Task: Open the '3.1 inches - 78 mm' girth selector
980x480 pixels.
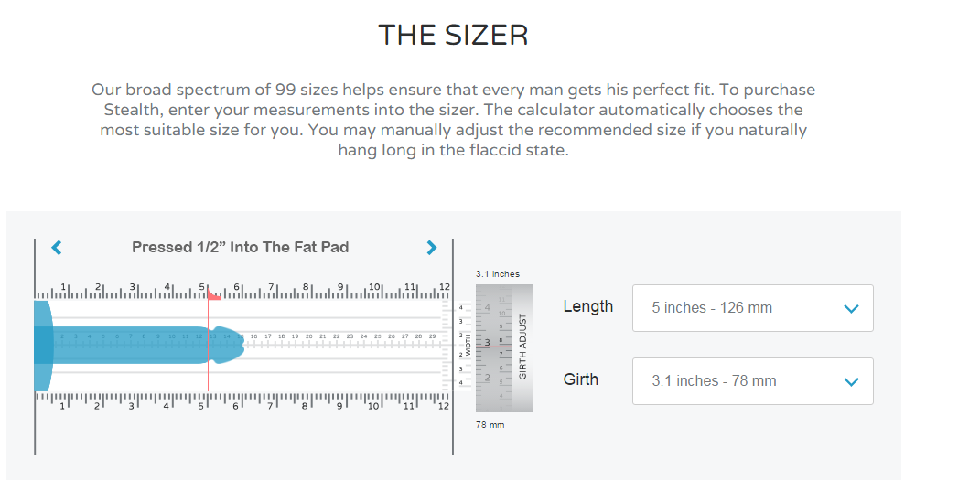Action: (752, 381)
